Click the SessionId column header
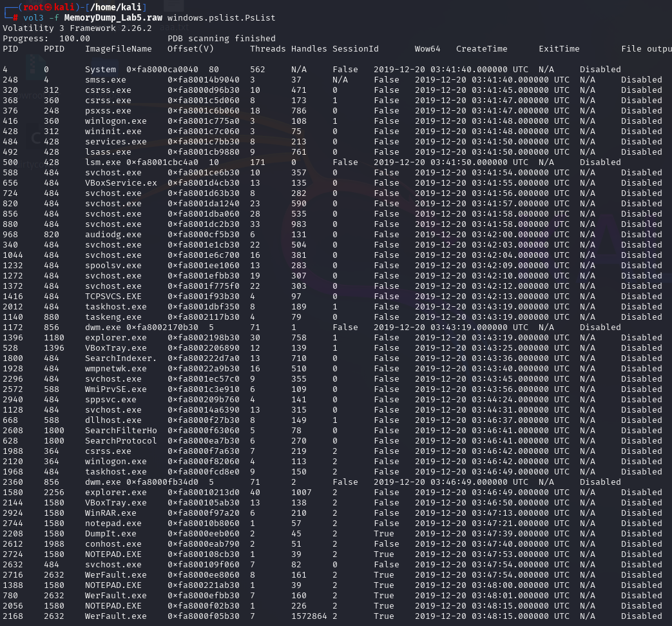Viewport: 672px width, 626px height. (356, 49)
